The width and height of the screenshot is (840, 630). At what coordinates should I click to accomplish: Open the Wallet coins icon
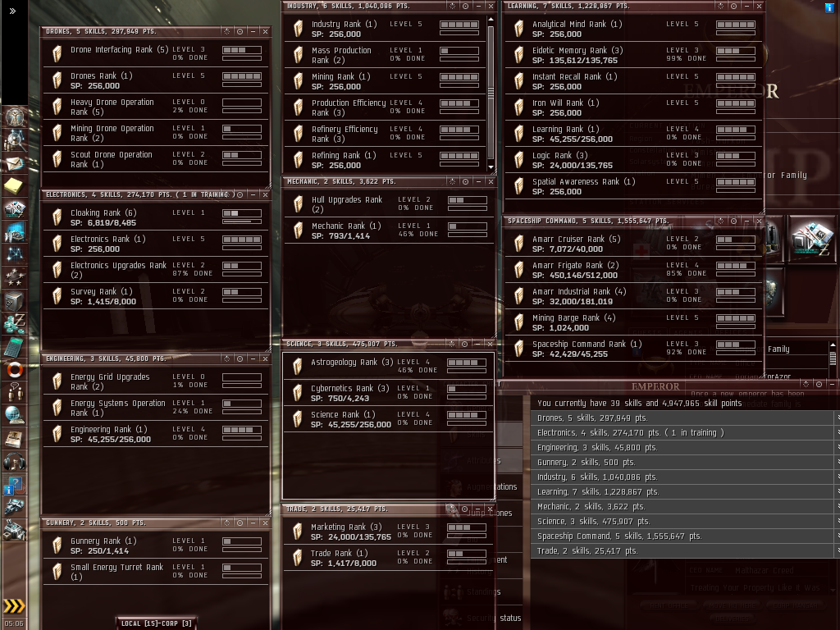click(x=14, y=323)
